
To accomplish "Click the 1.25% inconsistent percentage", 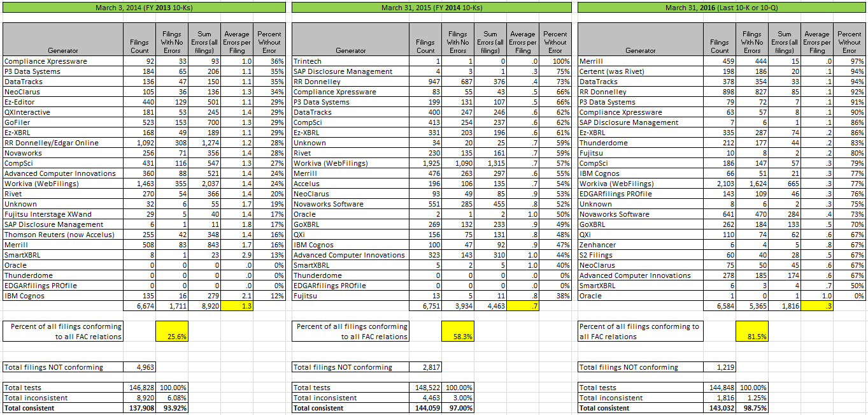I will [x=752, y=398].
